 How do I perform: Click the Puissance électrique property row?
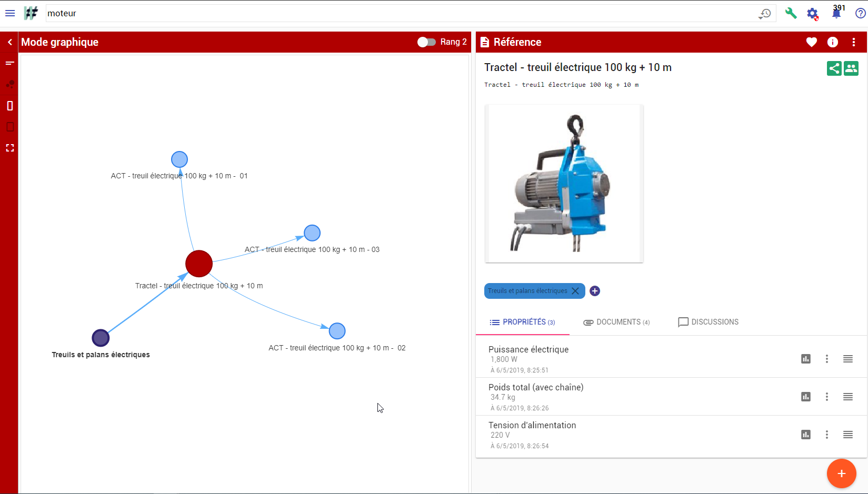671,359
